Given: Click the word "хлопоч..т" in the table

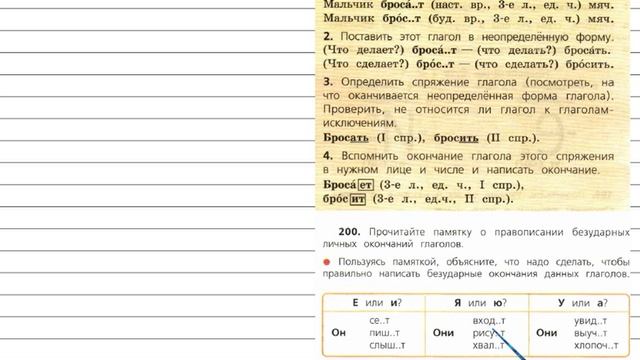Looking at the screenshot, I should click(x=596, y=345).
